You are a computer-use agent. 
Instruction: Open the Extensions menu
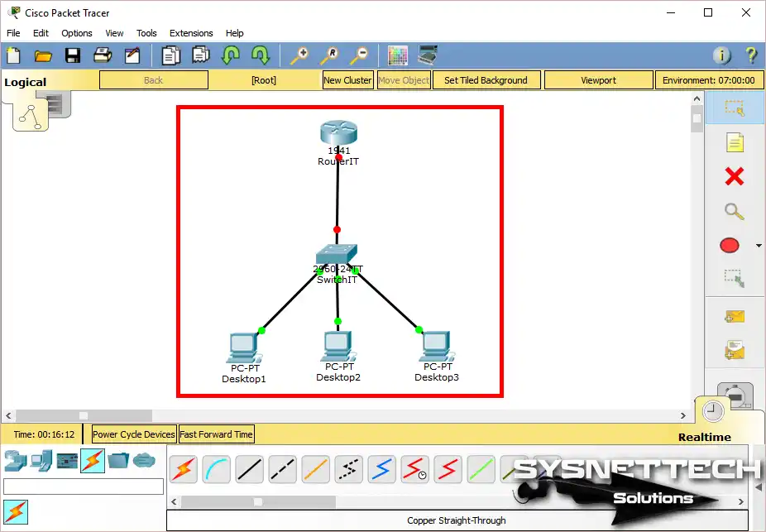point(191,33)
